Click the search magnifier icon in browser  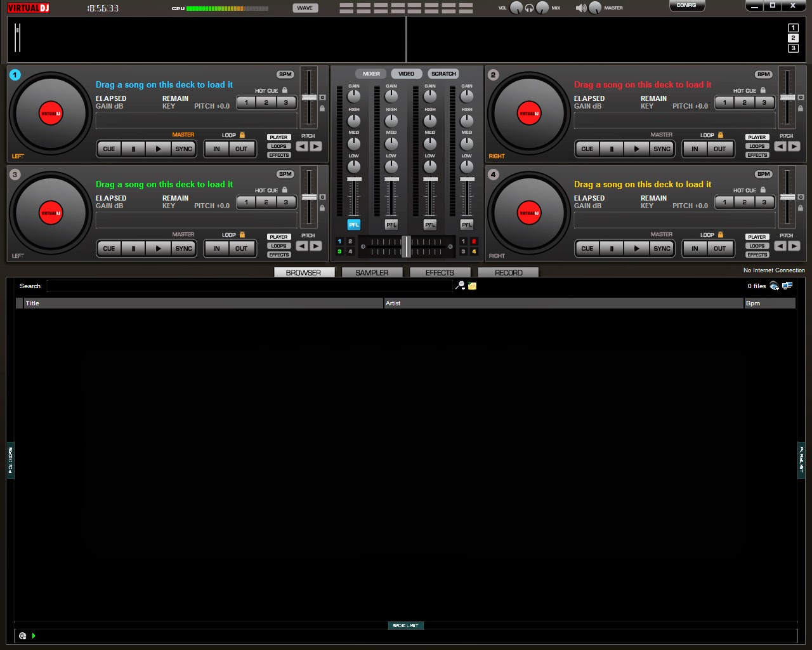point(461,286)
